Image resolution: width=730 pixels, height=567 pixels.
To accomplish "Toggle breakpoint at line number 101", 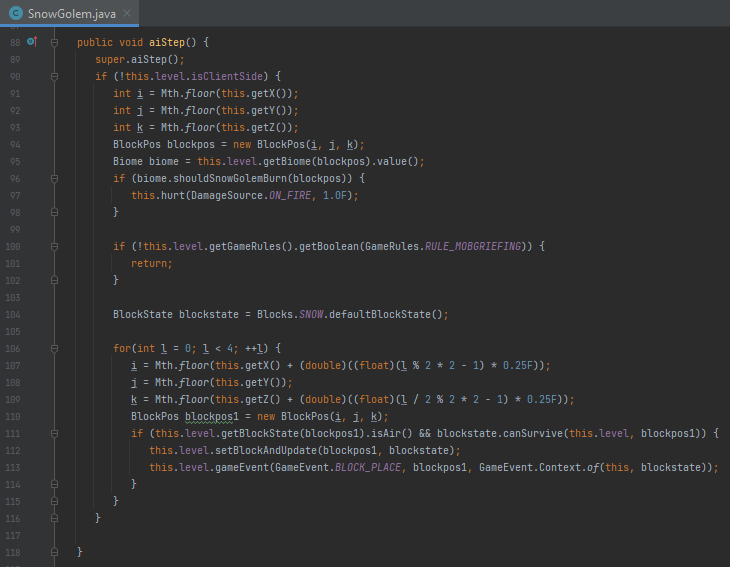I will point(15,263).
